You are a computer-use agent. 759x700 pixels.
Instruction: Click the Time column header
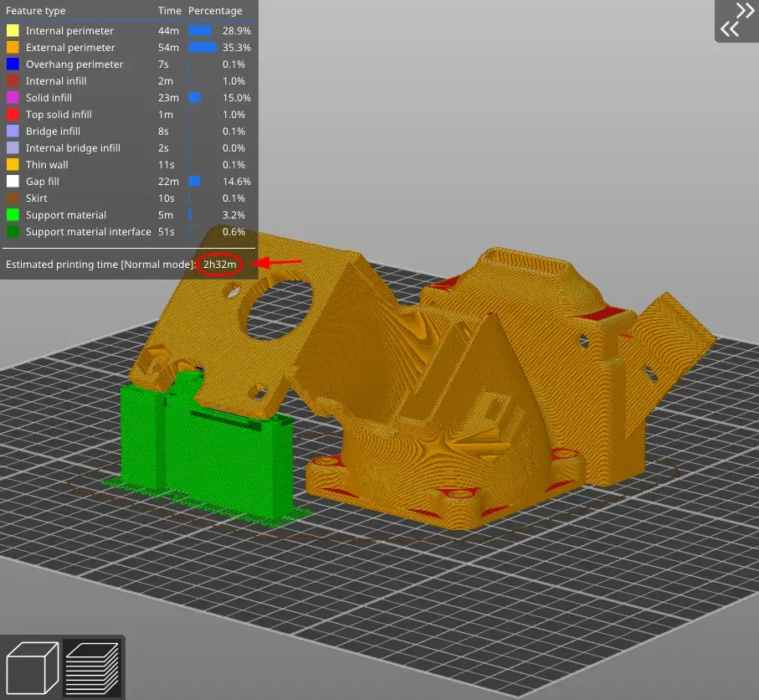[x=169, y=11]
